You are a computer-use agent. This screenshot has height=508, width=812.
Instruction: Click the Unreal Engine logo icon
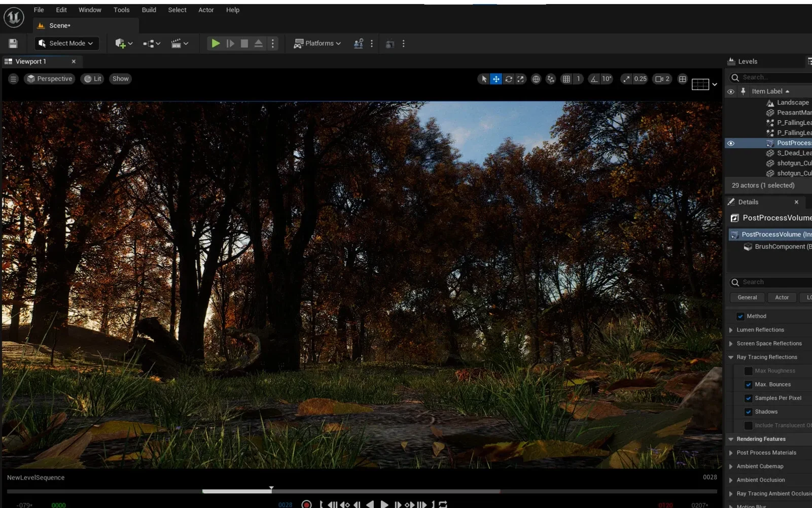point(14,18)
